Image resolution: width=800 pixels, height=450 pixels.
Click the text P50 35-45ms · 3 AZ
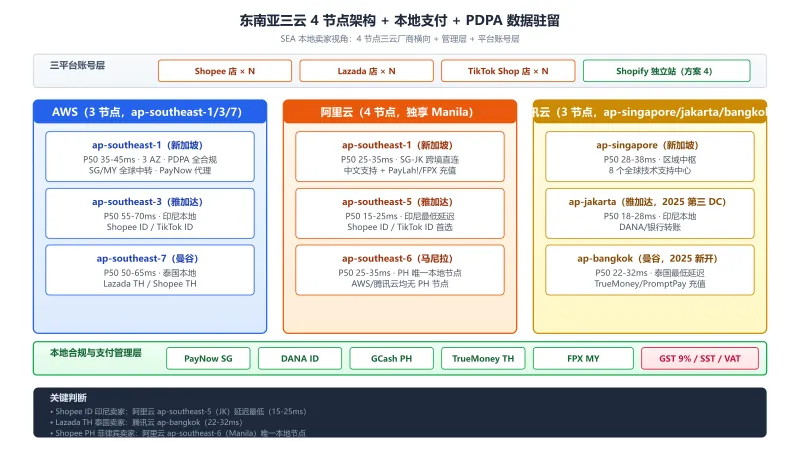[x=122, y=160]
